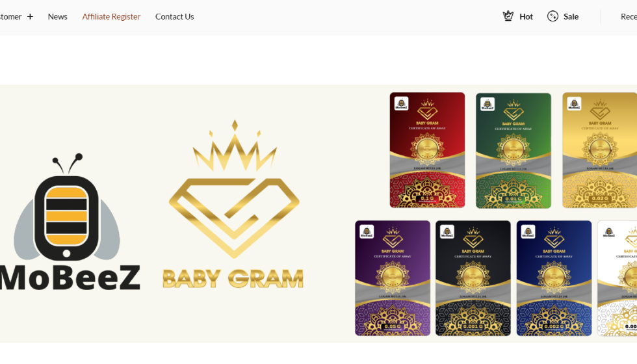Expand the Customer menu plus sign
This screenshot has height=364, width=637.
[30, 17]
